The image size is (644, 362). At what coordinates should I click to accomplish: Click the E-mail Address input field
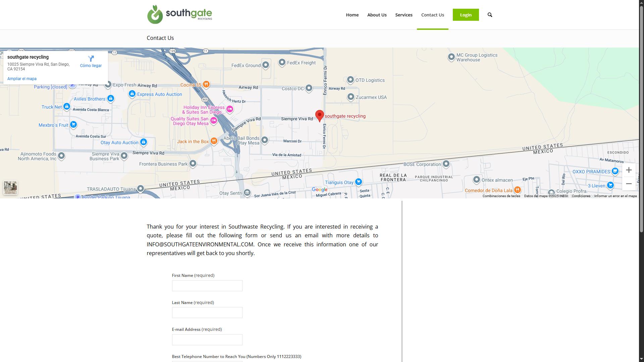tap(207, 340)
